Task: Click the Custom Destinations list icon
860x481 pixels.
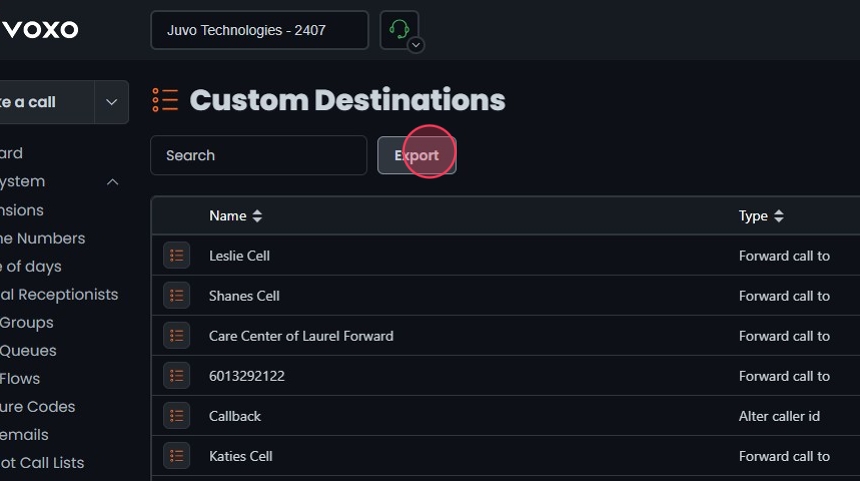Action: 165,100
